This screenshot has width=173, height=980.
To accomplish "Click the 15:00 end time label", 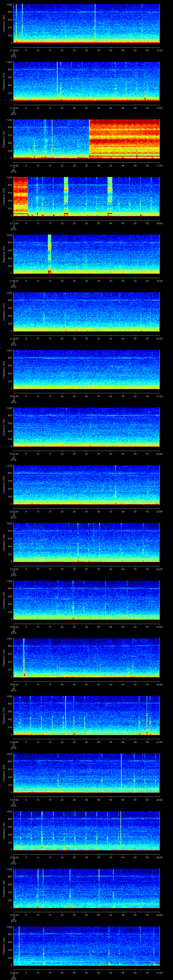I will [159, 50].
